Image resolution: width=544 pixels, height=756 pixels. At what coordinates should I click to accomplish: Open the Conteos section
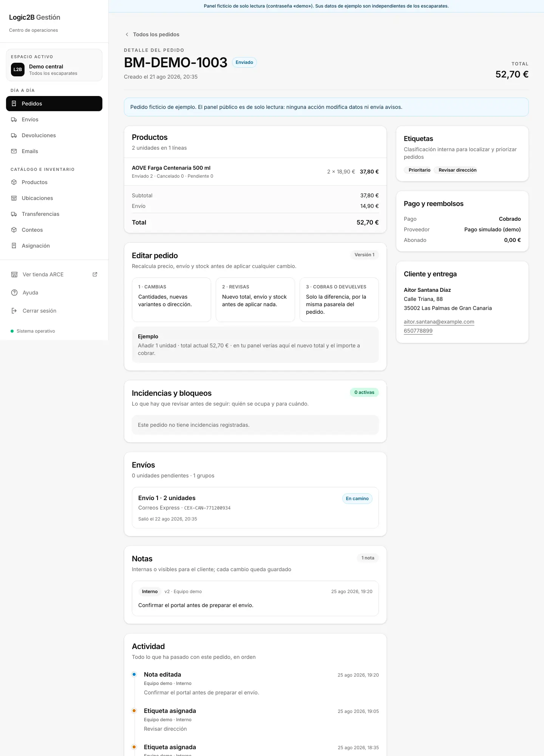tap(54, 230)
